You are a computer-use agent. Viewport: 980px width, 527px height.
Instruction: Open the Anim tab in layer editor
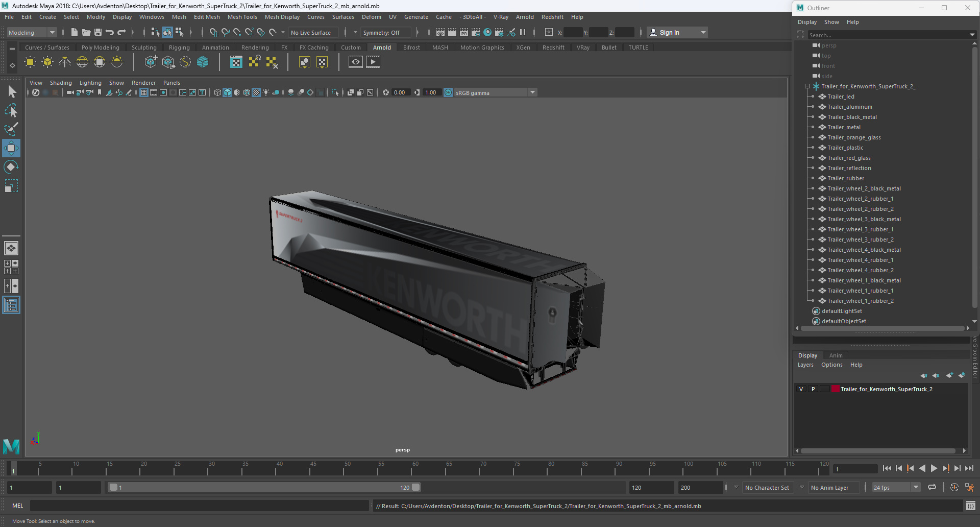(836, 355)
